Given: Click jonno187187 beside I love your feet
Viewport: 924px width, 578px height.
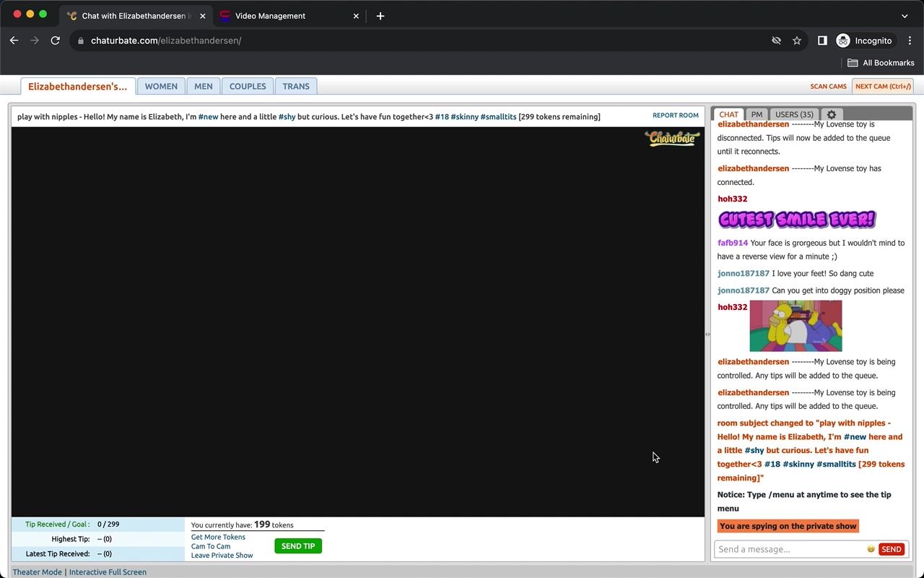Looking at the screenshot, I should 744,273.
